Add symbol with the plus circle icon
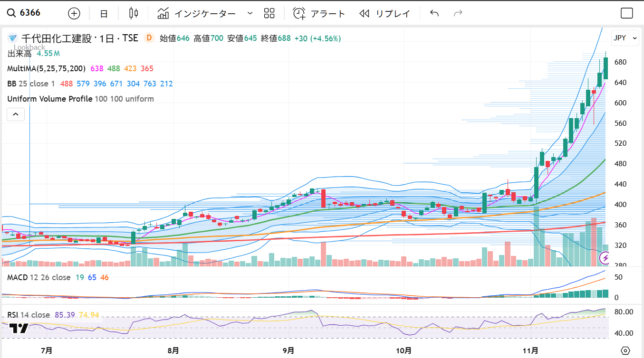This screenshot has width=644, height=358. (74, 13)
